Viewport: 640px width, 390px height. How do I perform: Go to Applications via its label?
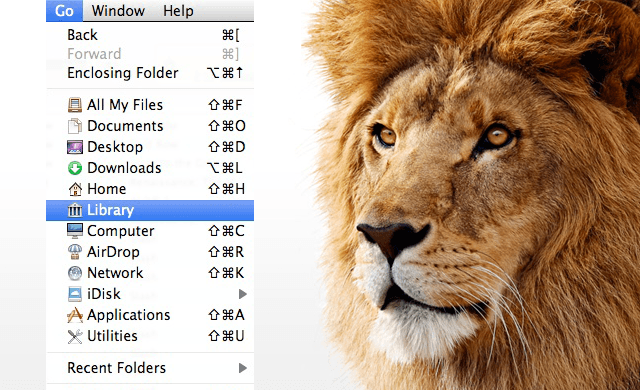129,315
